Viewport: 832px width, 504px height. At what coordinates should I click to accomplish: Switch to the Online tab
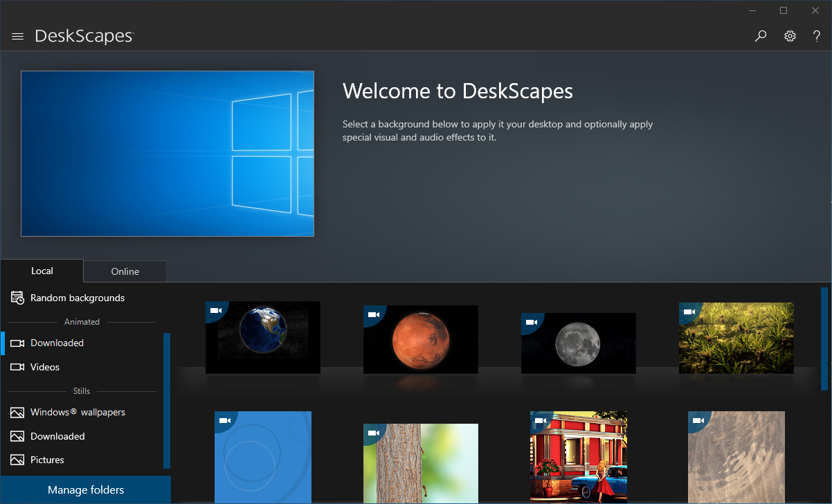tap(125, 271)
